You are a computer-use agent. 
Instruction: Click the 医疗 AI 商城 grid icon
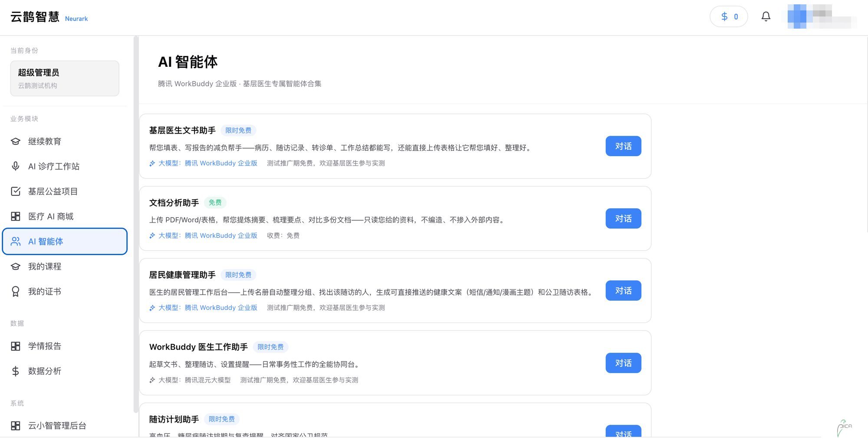coord(16,217)
